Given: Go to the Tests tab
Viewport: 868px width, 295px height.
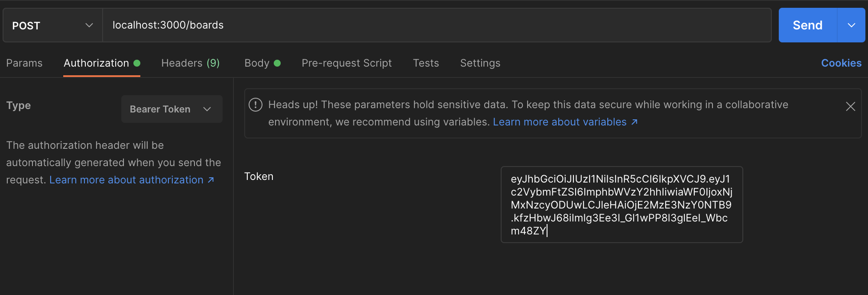Looking at the screenshot, I should pos(426,63).
